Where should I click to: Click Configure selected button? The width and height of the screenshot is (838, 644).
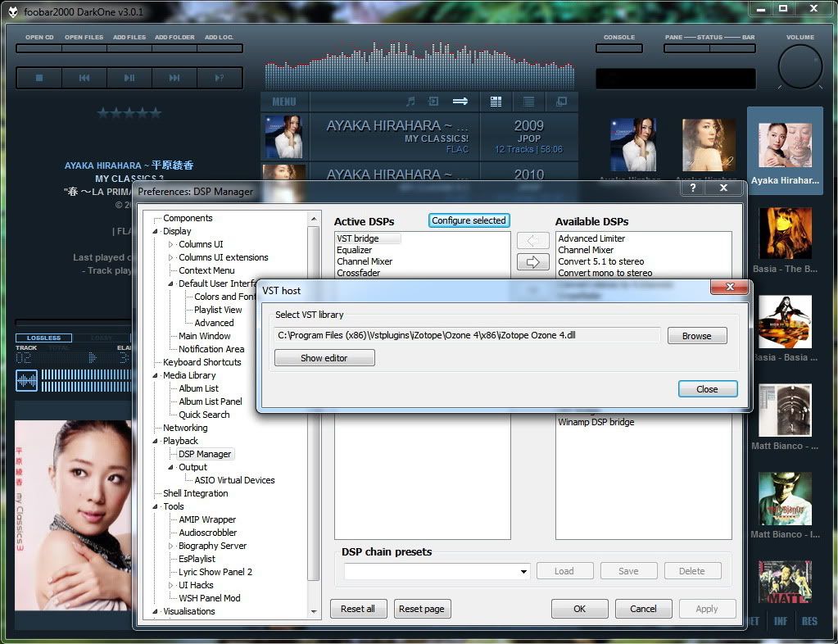469,220
